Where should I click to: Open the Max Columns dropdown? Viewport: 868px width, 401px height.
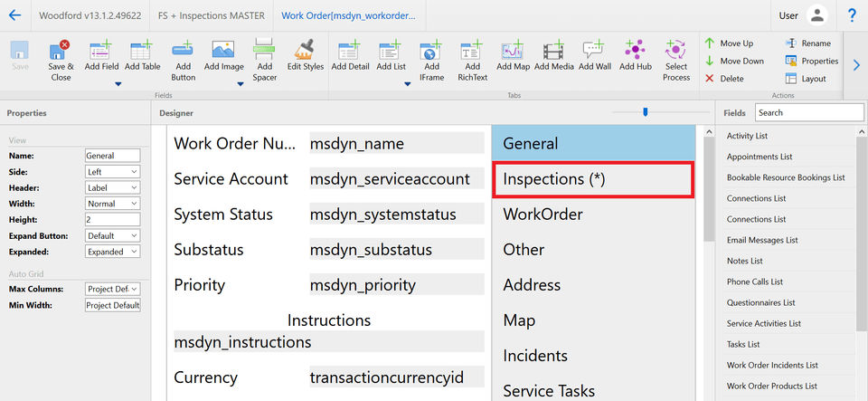[113, 289]
